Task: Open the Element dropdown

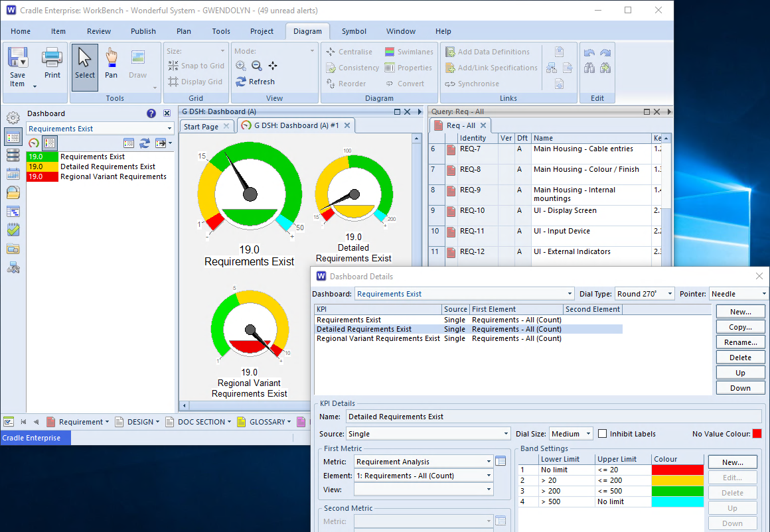Action: click(x=489, y=476)
